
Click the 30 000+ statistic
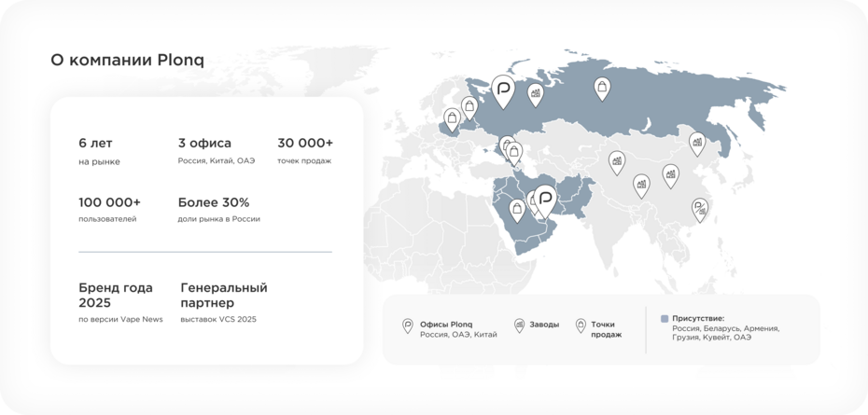305,143
